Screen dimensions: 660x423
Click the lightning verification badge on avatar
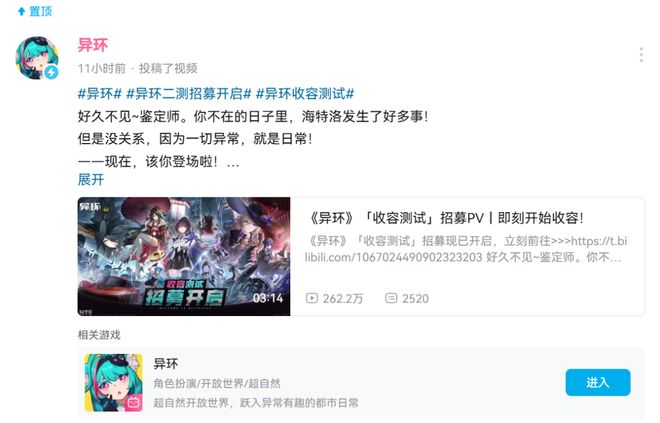pyautogui.click(x=52, y=72)
